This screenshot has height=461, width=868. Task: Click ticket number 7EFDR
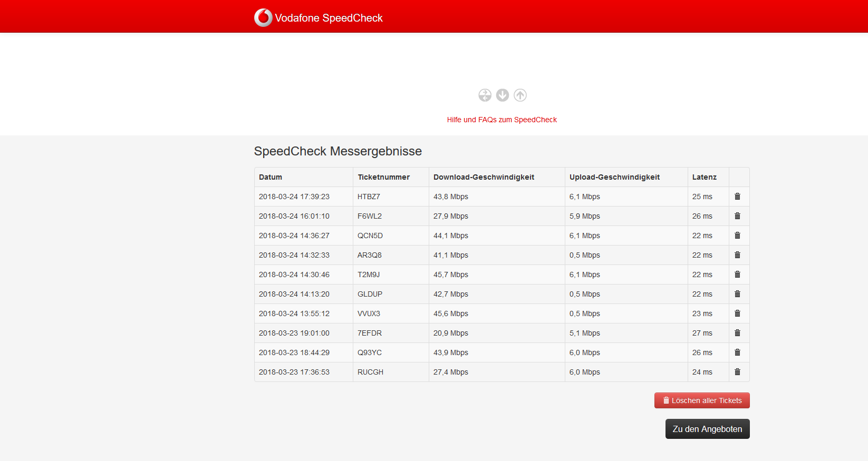370,333
